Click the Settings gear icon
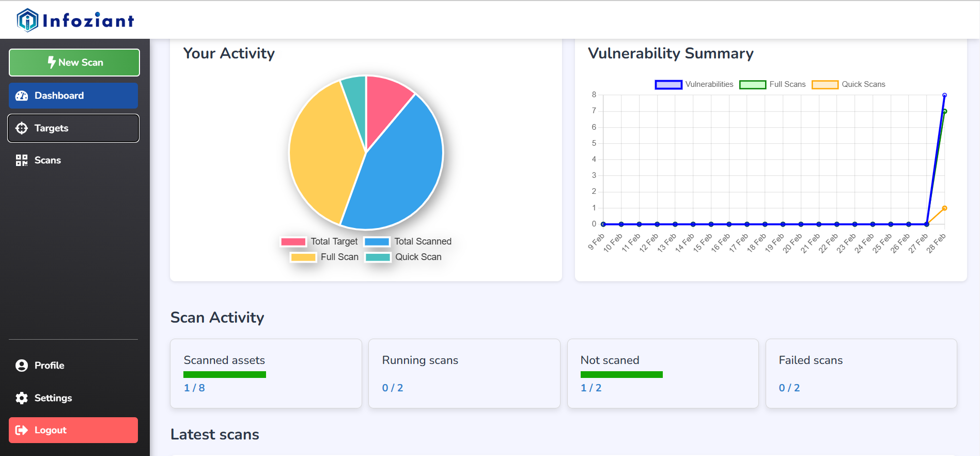Image resolution: width=980 pixels, height=456 pixels. click(x=22, y=398)
